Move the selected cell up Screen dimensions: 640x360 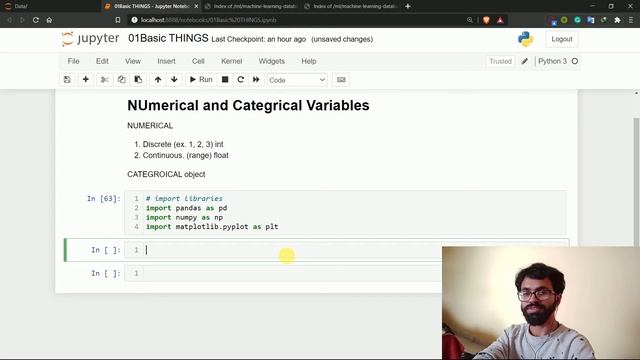pos(158,80)
